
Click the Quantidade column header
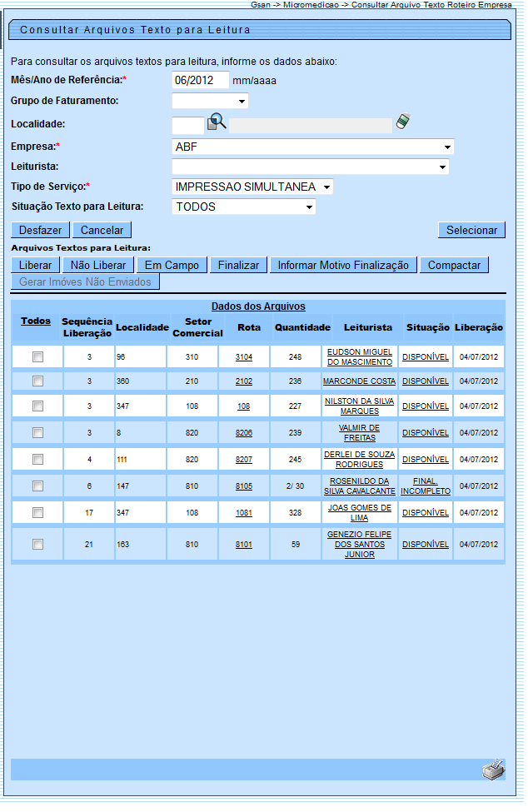(302, 328)
